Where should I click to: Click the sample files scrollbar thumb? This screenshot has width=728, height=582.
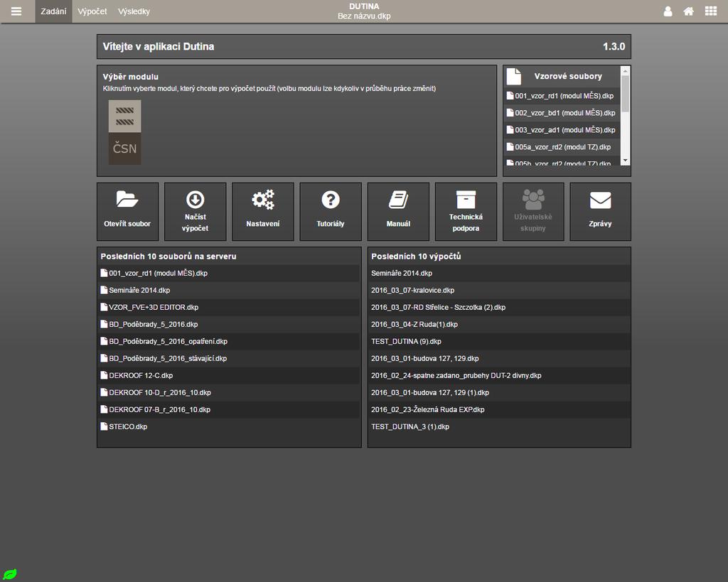click(625, 94)
